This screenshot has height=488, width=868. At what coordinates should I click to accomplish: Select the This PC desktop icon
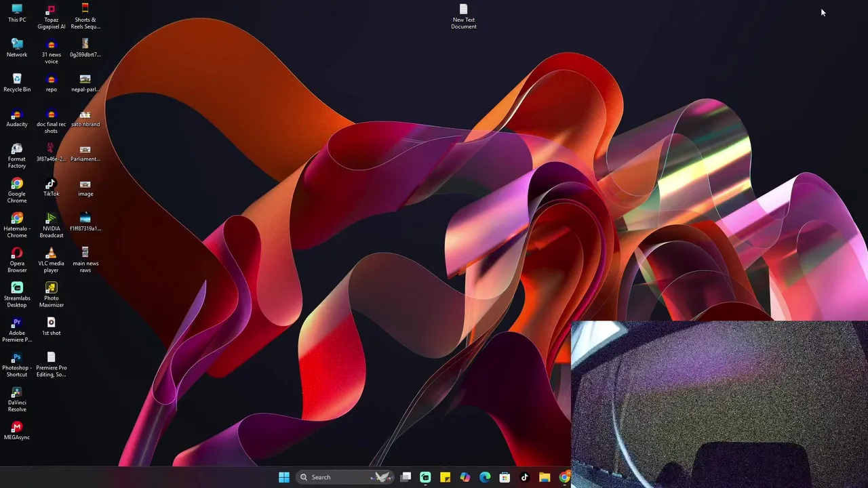pyautogui.click(x=17, y=13)
